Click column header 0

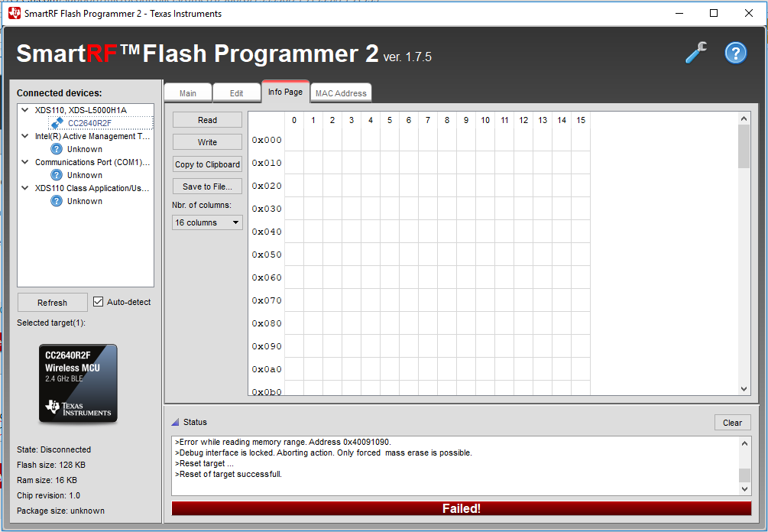pyautogui.click(x=294, y=120)
